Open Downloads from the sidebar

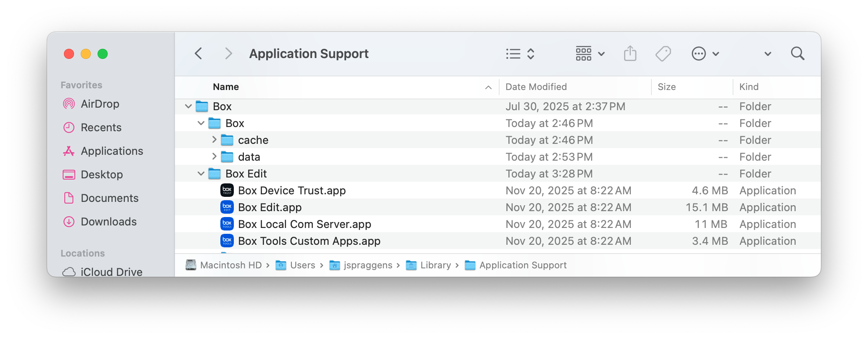108,222
